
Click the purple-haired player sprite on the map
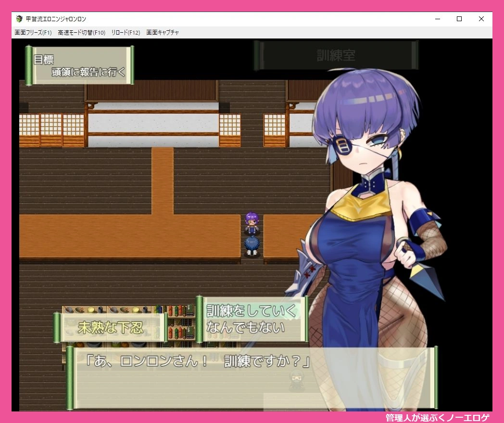[252, 223]
